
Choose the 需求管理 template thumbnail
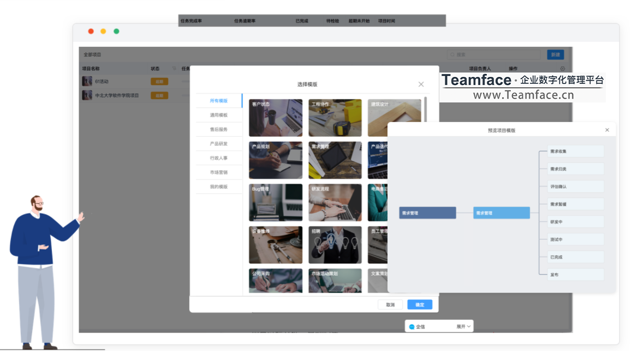(335, 160)
